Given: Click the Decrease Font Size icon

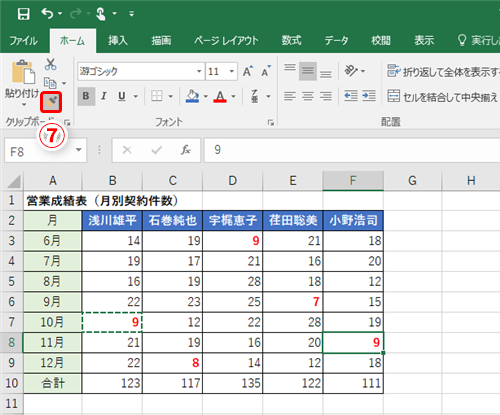Looking at the screenshot, I should pyautogui.click(x=266, y=71).
